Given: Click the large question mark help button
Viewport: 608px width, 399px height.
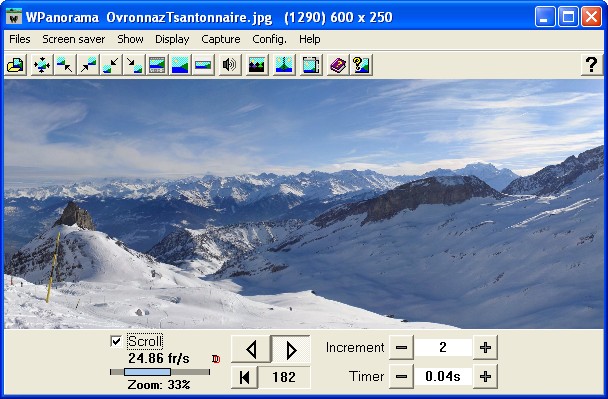Looking at the screenshot, I should [591, 65].
